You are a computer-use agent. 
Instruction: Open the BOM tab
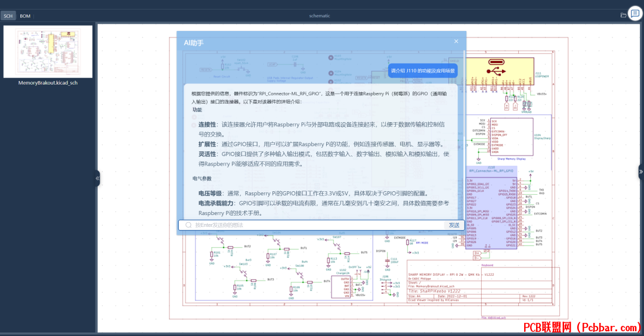point(25,16)
